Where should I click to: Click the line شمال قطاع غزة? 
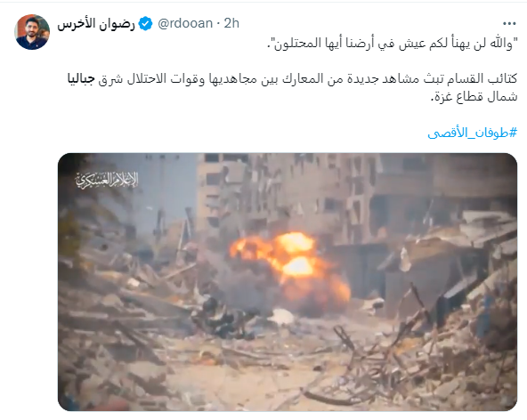(474, 97)
